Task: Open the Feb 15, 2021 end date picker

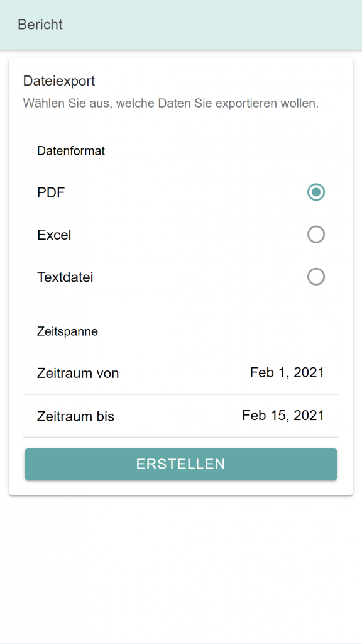Action: (x=283, y=416)
